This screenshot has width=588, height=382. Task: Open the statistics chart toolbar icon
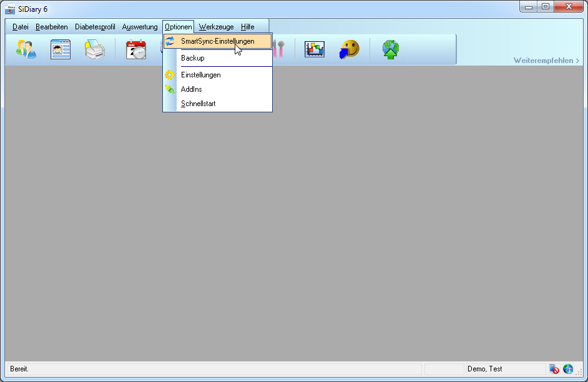(315, 49)
